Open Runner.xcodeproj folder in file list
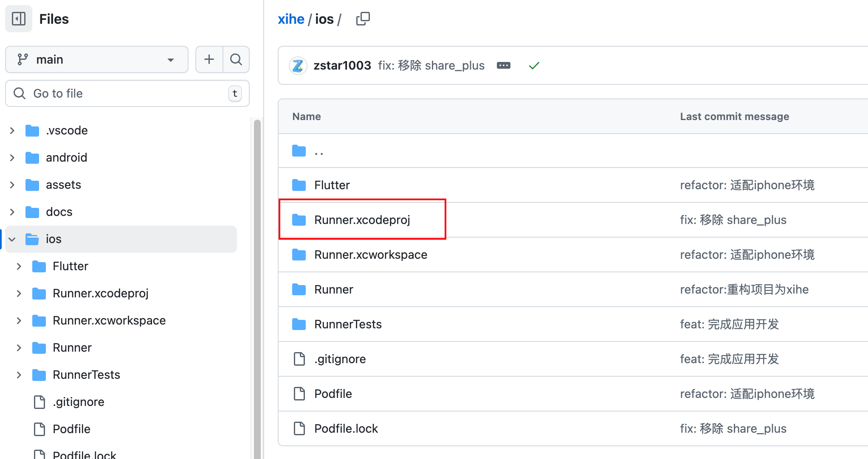The width and height of the screenshot is (868, 459). click(362, 220)
